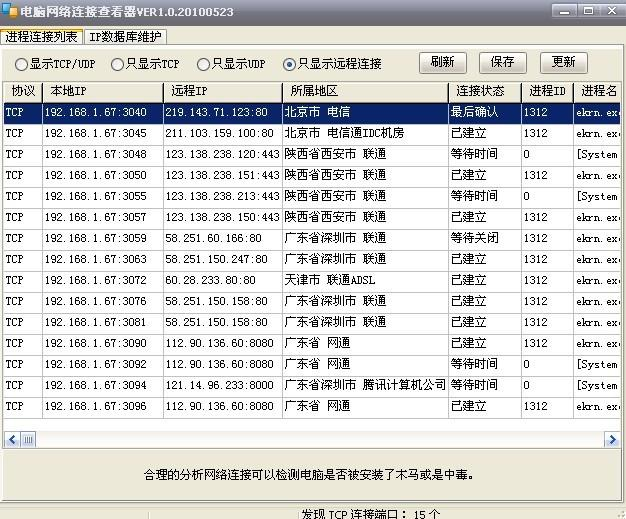Select local IP 192.168.1.67:3076 cell
626x519 pixels.
[x=103, y=302]
